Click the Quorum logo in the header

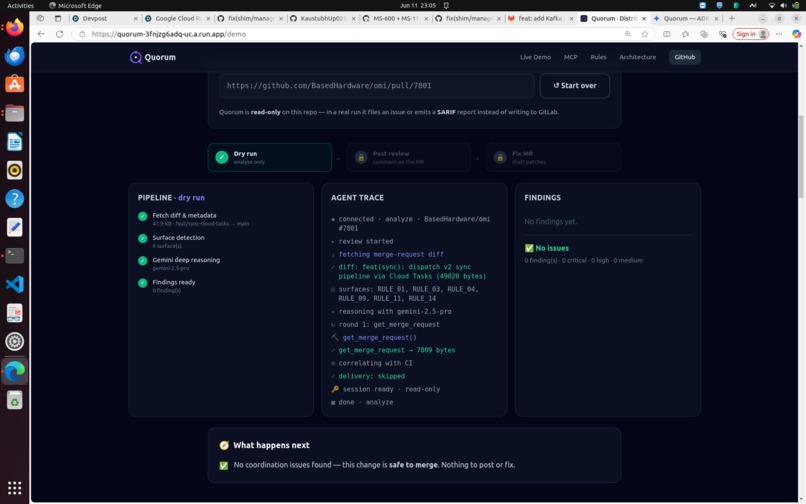pos(153,57)
